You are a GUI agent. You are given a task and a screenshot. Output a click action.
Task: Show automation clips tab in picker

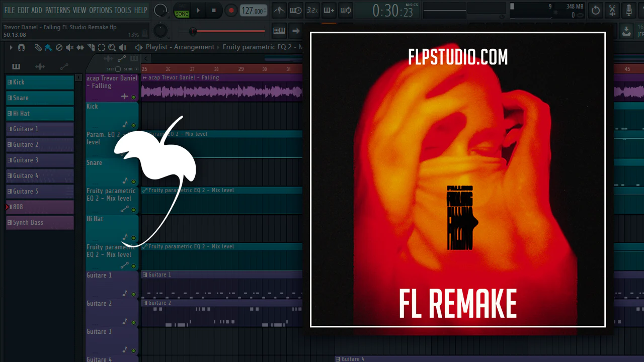click(64, 66)
